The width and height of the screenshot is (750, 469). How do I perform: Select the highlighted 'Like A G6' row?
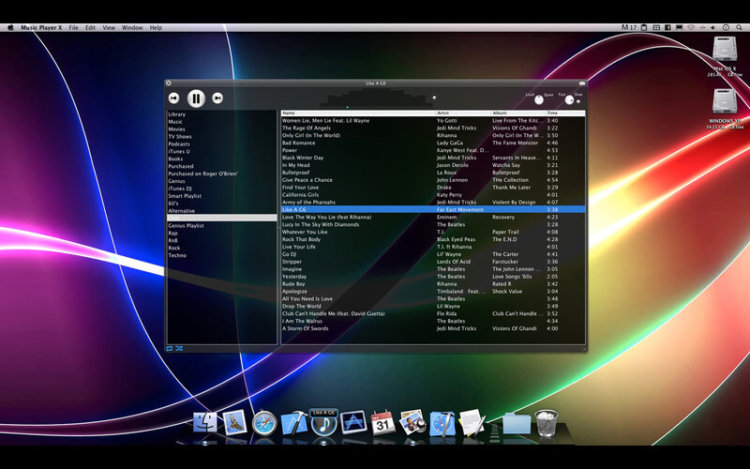click(433, 209)
